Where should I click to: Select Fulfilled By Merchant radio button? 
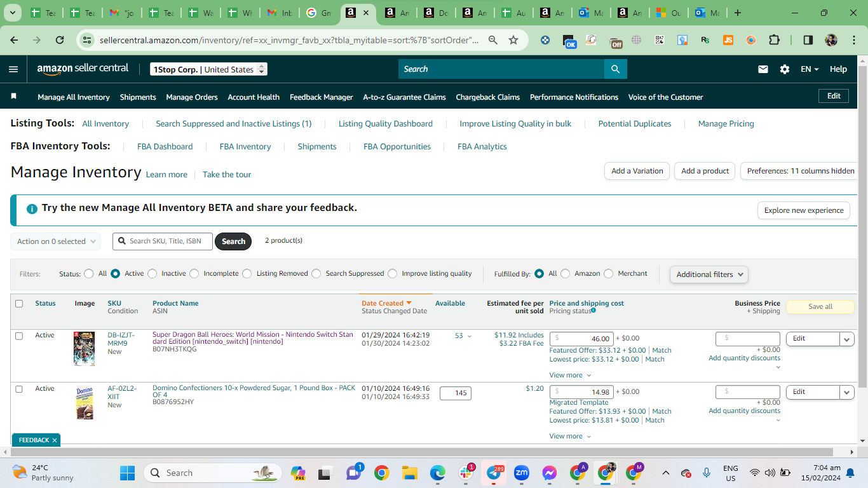click(608, 274)
